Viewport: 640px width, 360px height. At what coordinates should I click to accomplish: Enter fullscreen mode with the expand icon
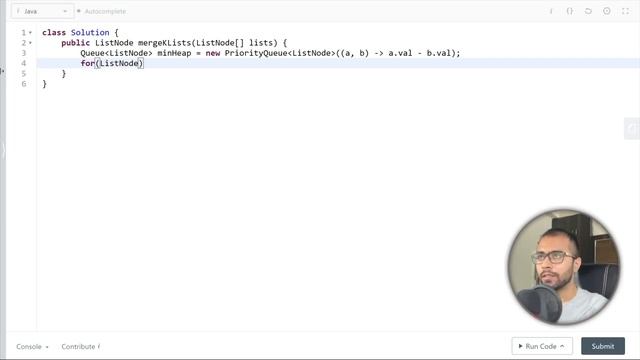[x=625, y=11]
